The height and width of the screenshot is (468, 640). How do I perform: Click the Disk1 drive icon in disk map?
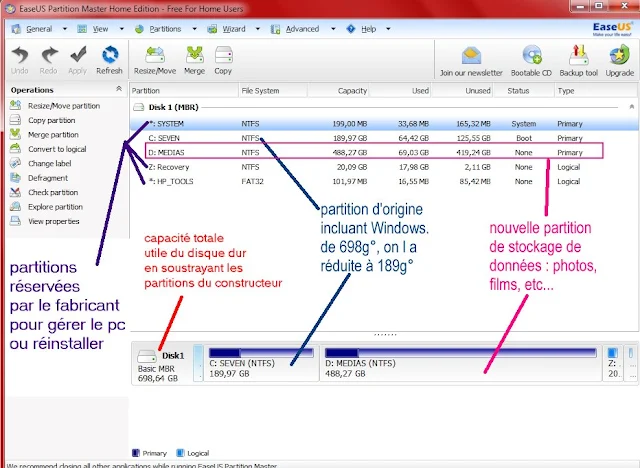pyautogui.click(x=147, y=356)
